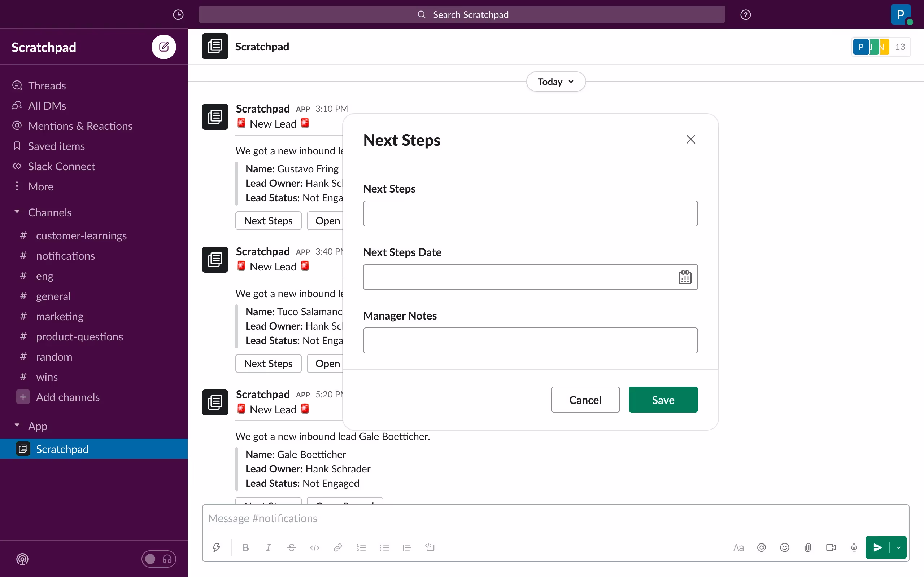Open the Threads sidebar item
This screenshot has height=577, width=924.
[47, 85]
